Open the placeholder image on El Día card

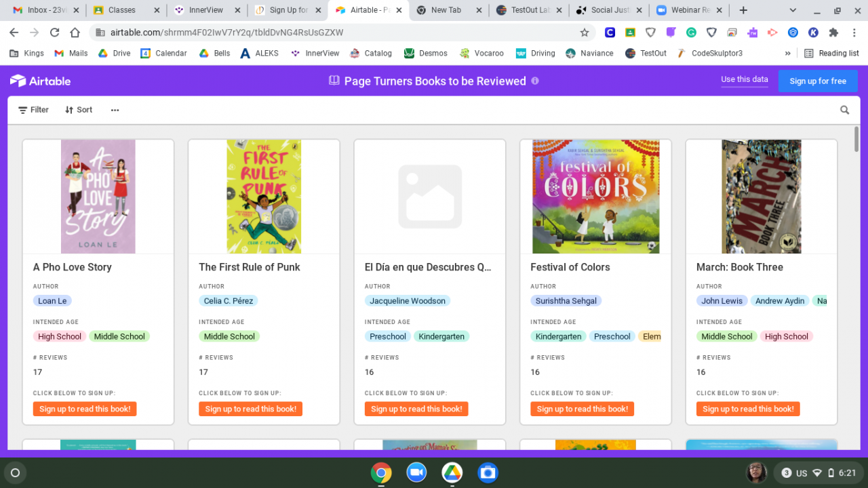pos(430,197)
